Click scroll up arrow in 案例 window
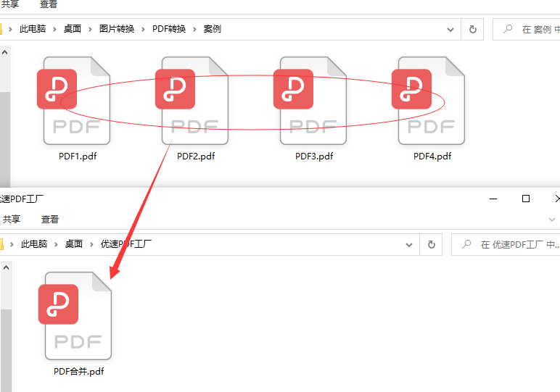The image size is (560, 392). 5,53
